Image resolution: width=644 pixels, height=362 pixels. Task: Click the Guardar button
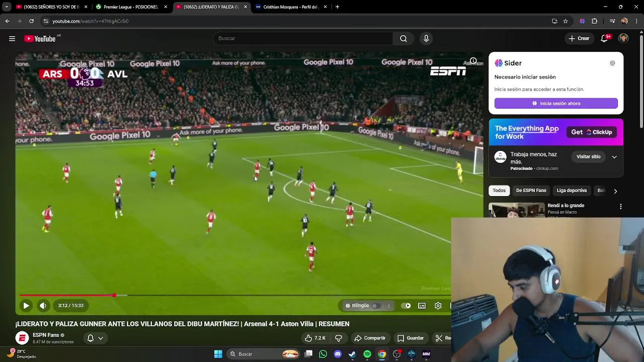411,338
